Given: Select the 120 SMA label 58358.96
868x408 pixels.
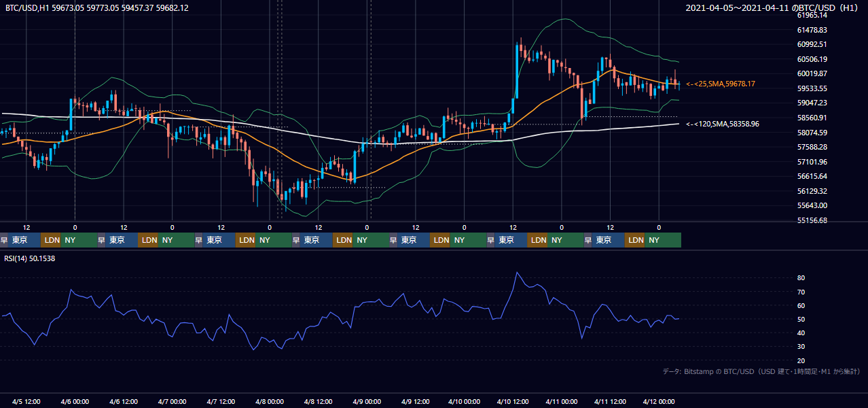Looking at the screenshot, I should (x=723, y=124).
